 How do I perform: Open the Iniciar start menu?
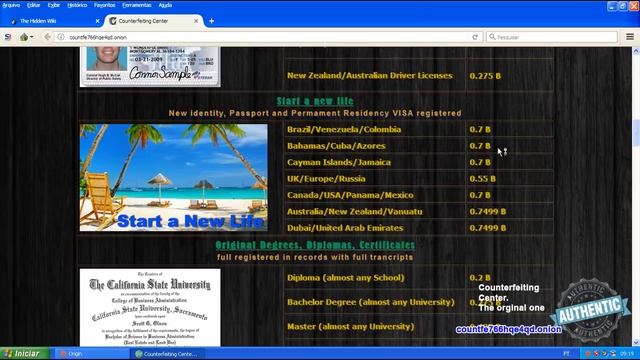24,353
